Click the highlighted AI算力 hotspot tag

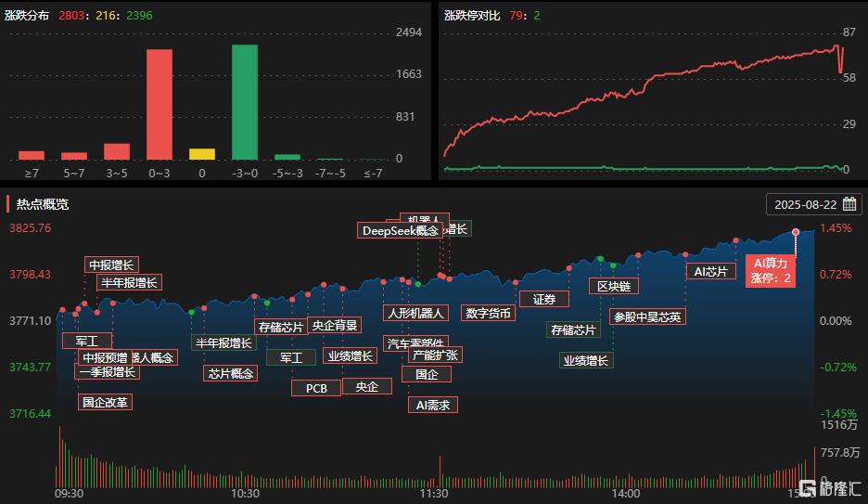[x=770, y=270]
